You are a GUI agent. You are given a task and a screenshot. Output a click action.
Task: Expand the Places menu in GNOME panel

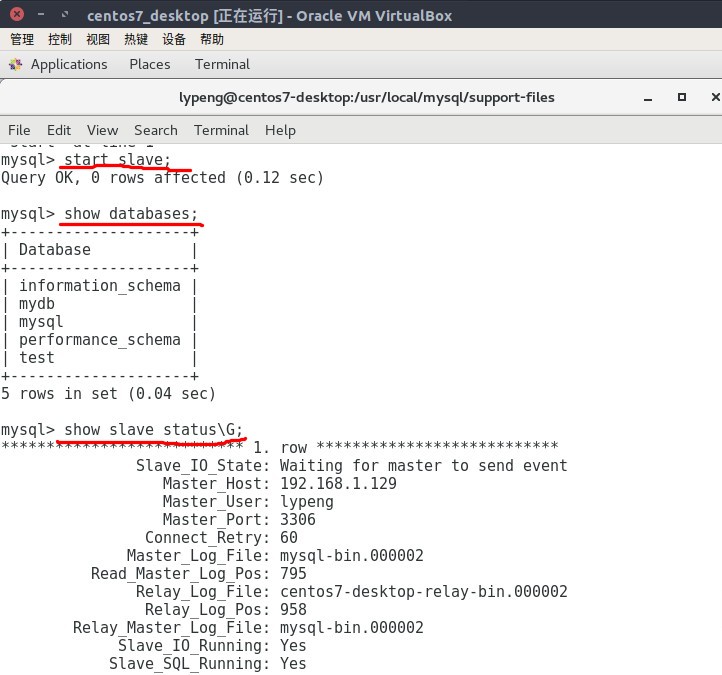(x=149, y=64)
